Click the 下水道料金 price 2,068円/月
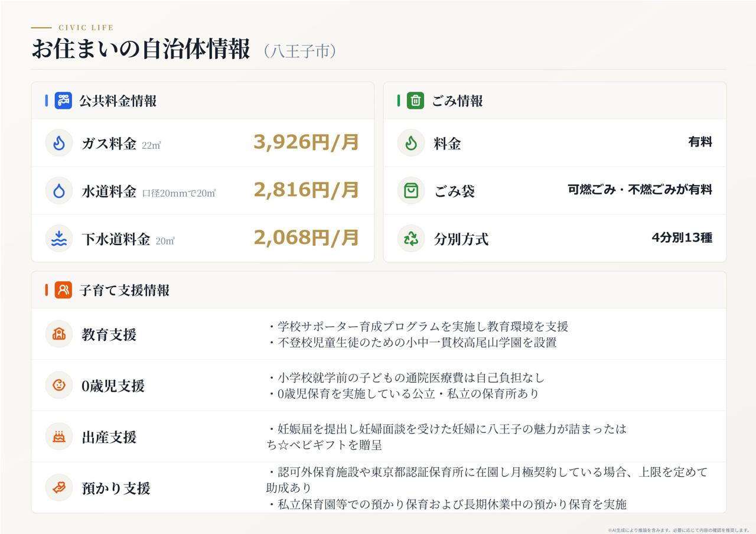Image resolution: width=756 pixels, height=534 pixels. 306,238
